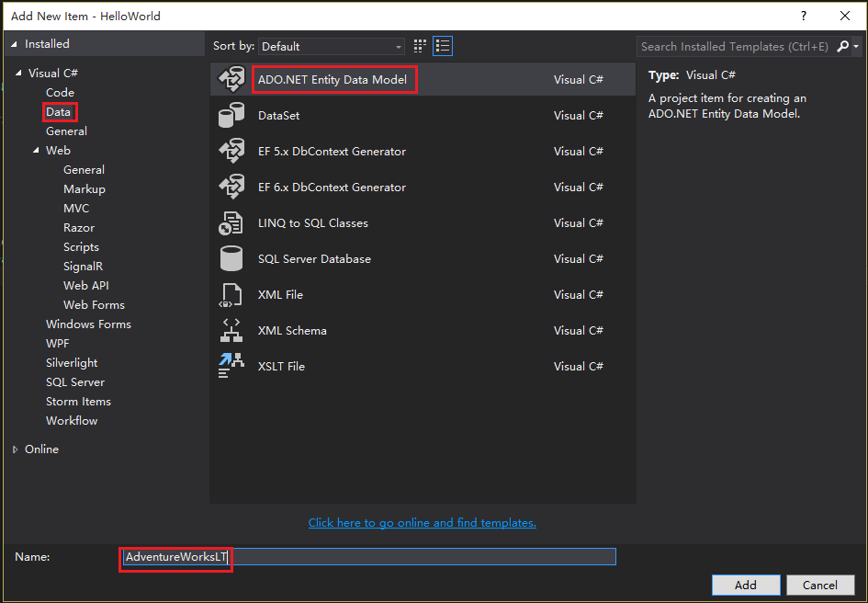Click the search magnifier icon

(844, 46)
